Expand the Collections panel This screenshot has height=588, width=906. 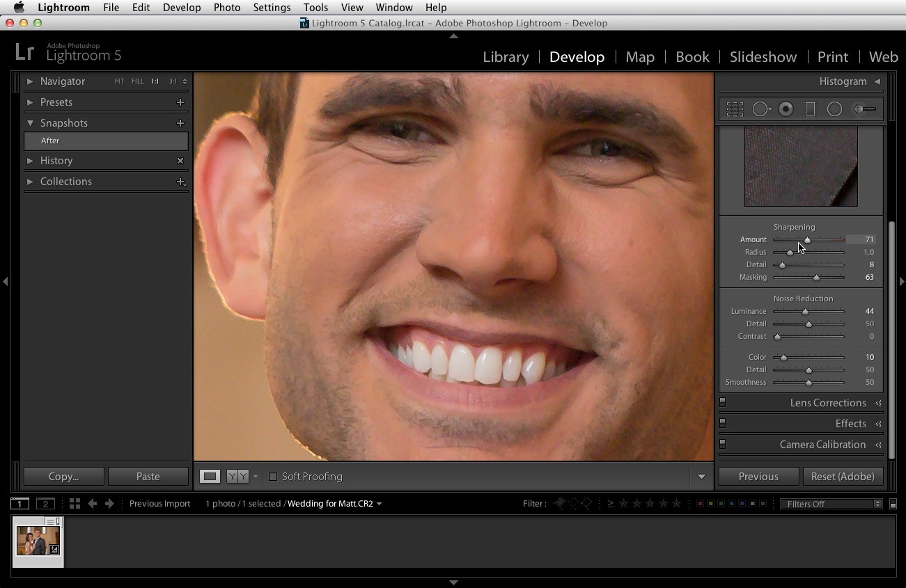tap(30, 182)
